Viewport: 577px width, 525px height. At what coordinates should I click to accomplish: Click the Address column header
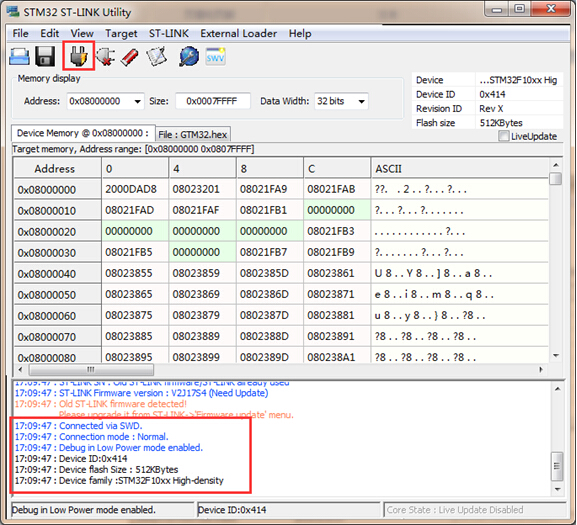tap(57, 169)
